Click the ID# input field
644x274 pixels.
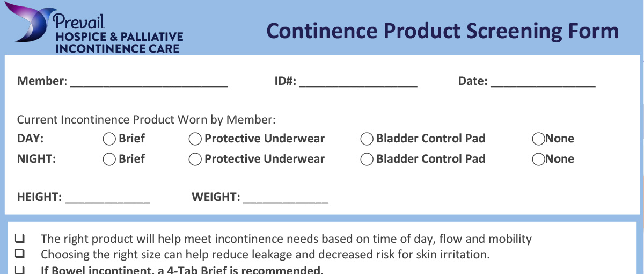pos(358,82)
